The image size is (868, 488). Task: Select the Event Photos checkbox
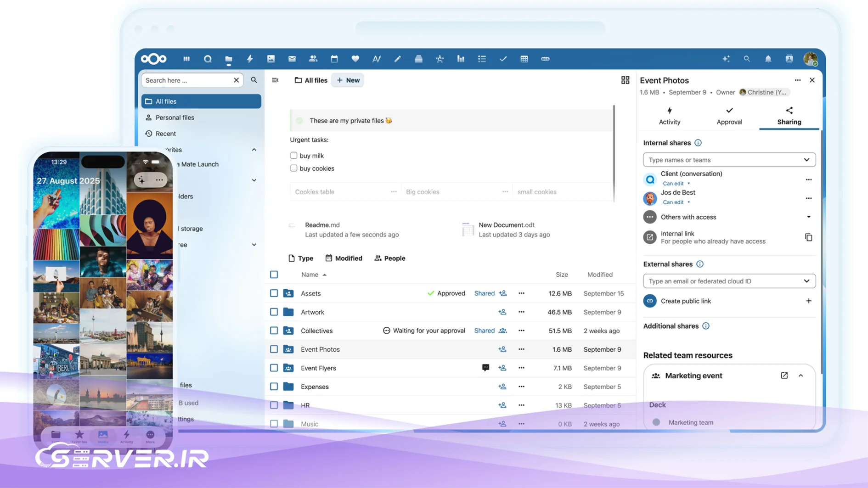tap(274, 349)
